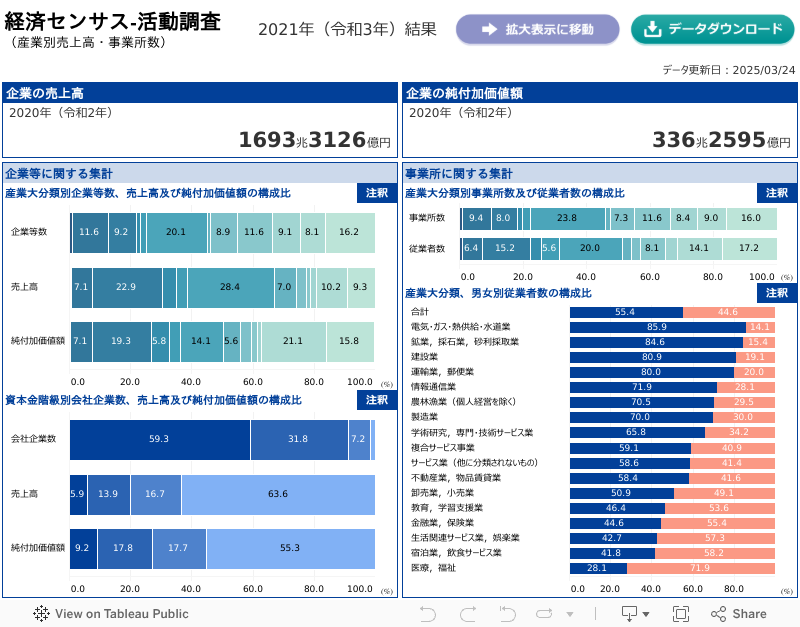Open 注釈 for 男女別従業者数 chart
This screenshot has width=800, height=627.
pyautogui.click(x=776, y=293)
